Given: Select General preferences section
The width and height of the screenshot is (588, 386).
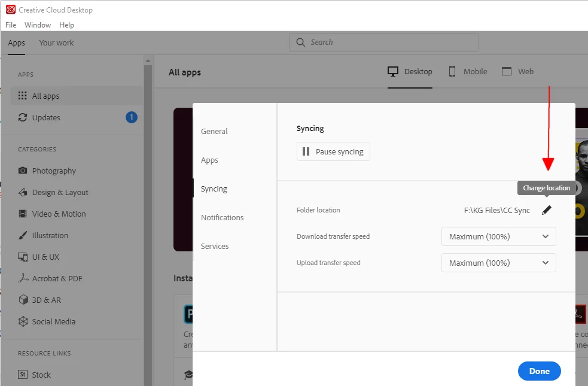Looking at the screenshot, I should (x=214, y=131).
